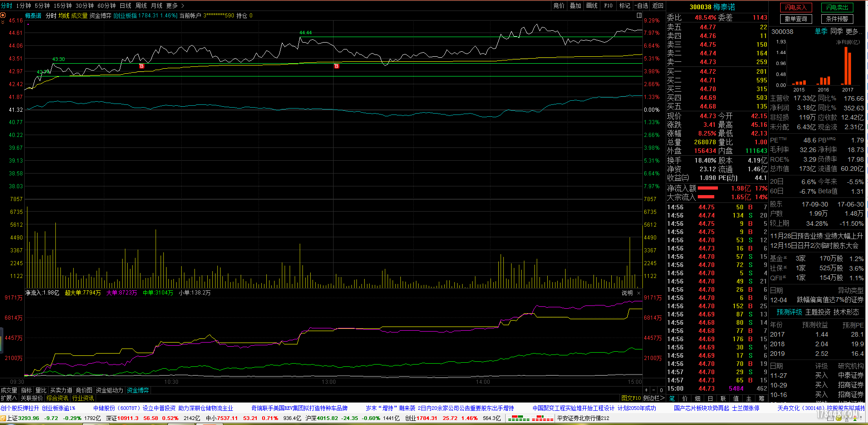Click the 标记 mark button
868x425 pixels.
(625, 5)
